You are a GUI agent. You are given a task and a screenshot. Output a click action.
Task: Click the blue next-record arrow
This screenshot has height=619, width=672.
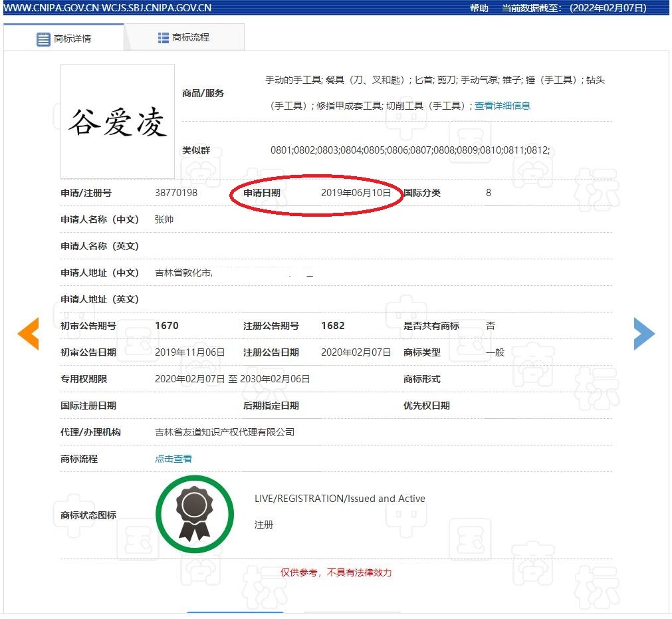tap(643, 333)
